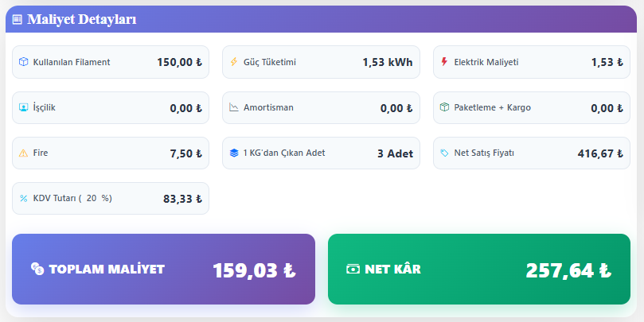
Task: Click the 1,53 kWh power consumption value
Action: coord(387,62)
